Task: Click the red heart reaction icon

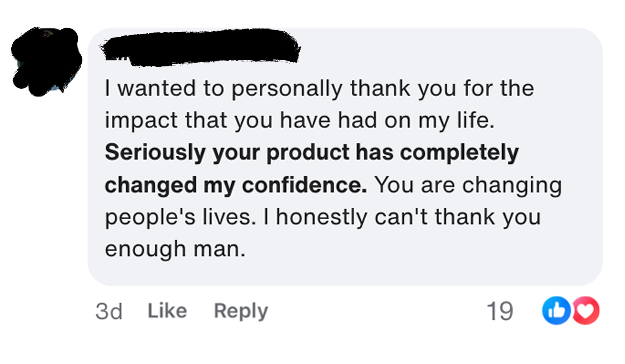Action: [586, 310]
